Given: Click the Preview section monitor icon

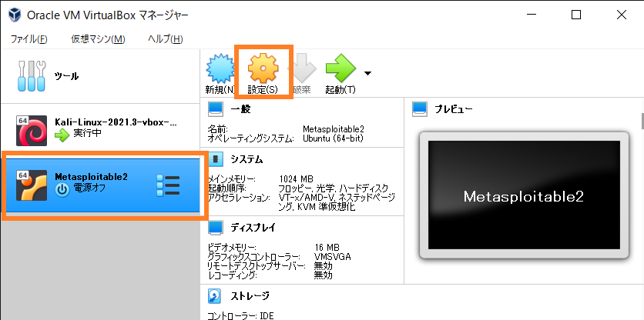Looking at the screenshot, I should (420, 108).
